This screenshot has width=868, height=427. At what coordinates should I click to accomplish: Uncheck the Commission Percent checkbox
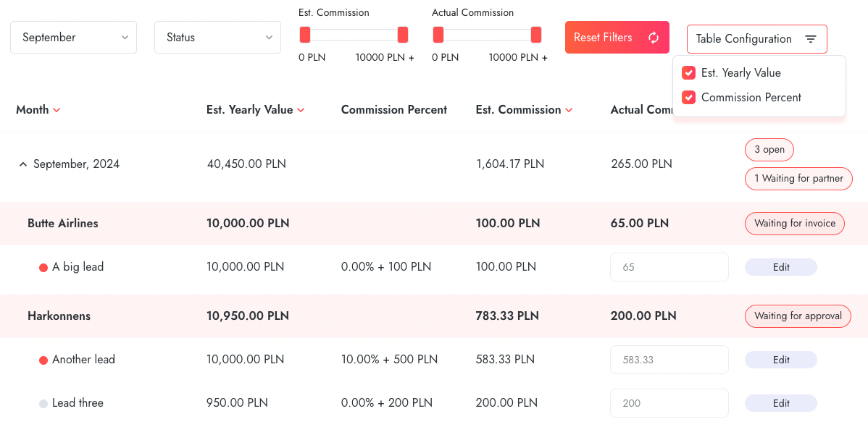pos(688,98)
